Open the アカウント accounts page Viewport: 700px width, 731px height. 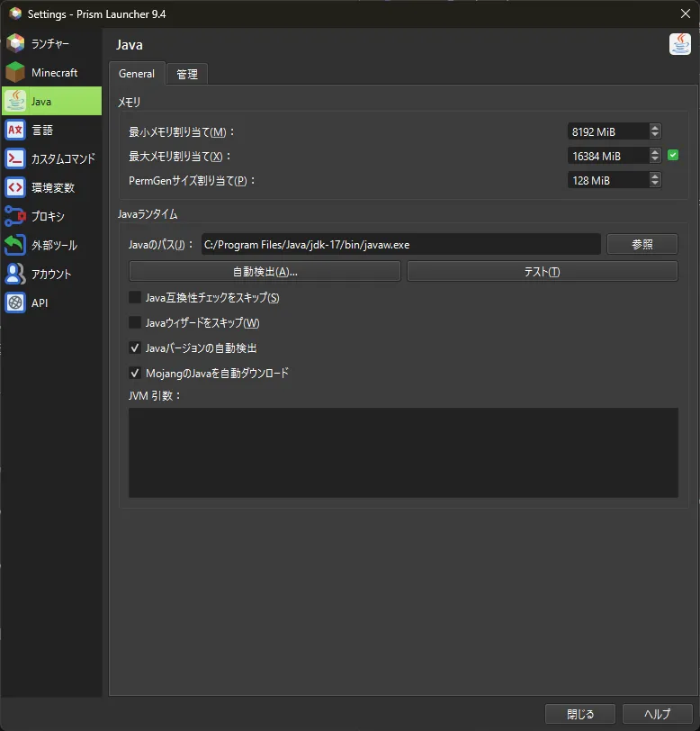[51, 274]
